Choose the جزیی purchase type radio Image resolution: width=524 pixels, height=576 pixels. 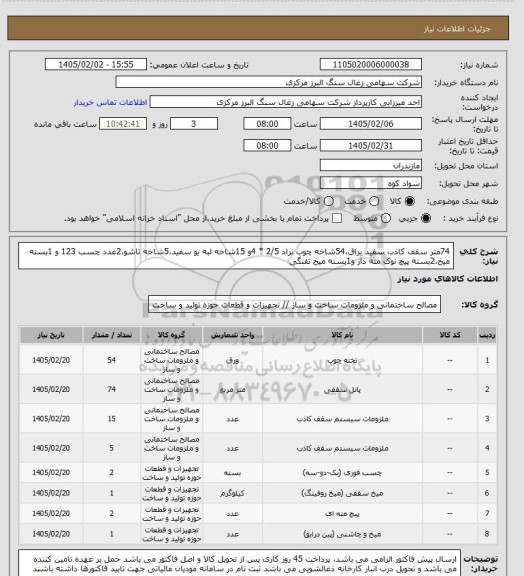(x=426, y=218)
